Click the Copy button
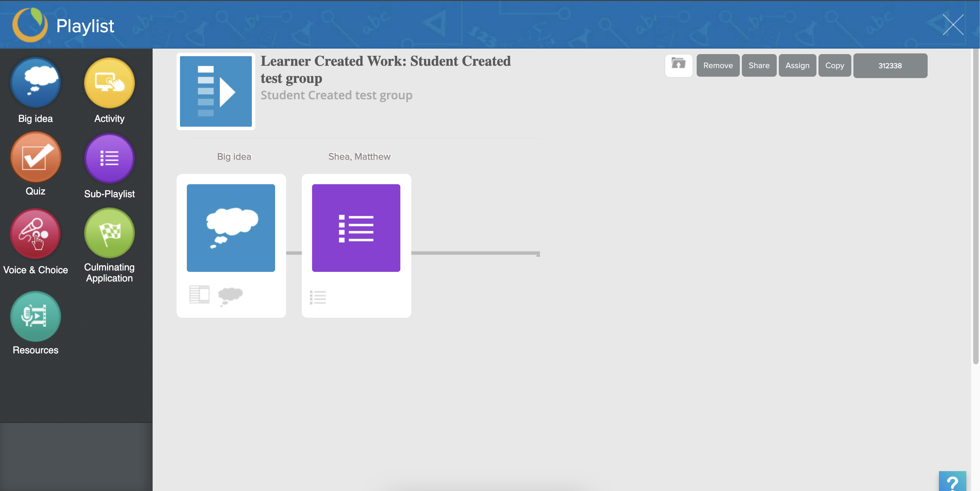 pos(834,65)
